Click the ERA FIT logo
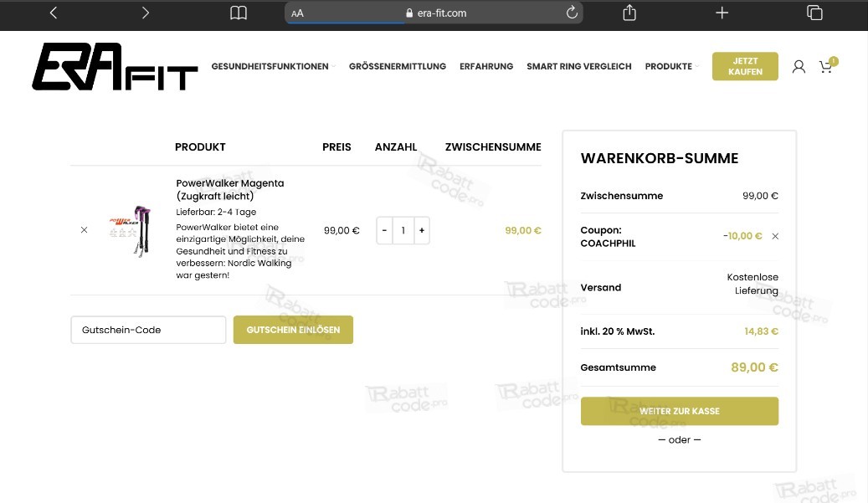Screen dimensions: 868x503 click(115, 67)
